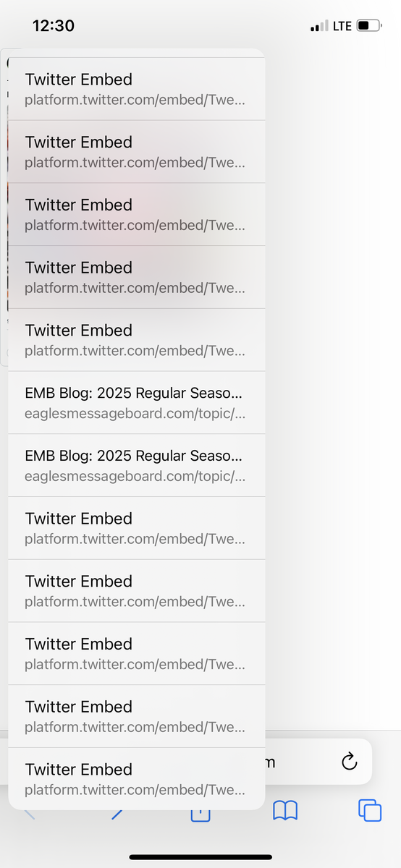Open the upper EMB Blog: 2025 Regular Season entry

137,403
